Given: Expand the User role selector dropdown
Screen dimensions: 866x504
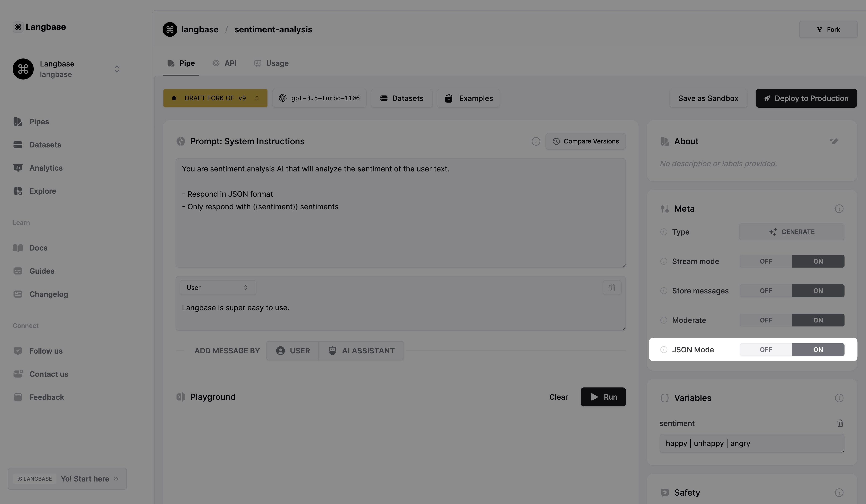Looking at the screenshot, I should coord(218,288).
